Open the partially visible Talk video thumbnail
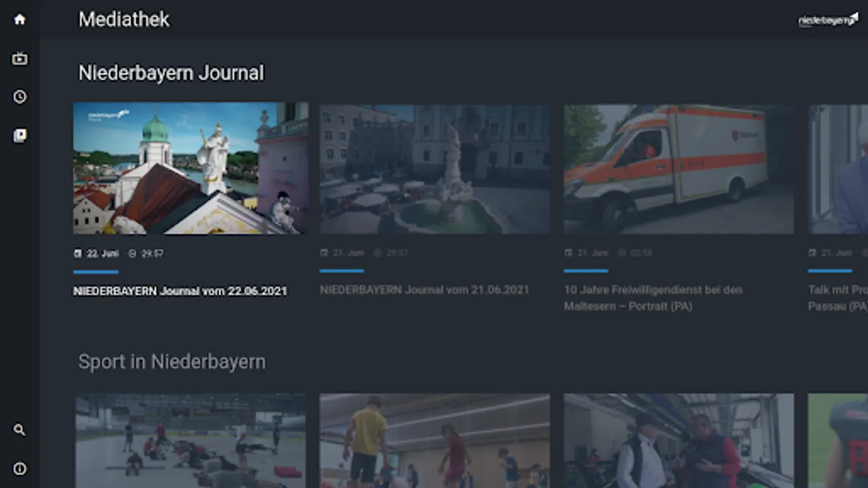 click(838, 169)
